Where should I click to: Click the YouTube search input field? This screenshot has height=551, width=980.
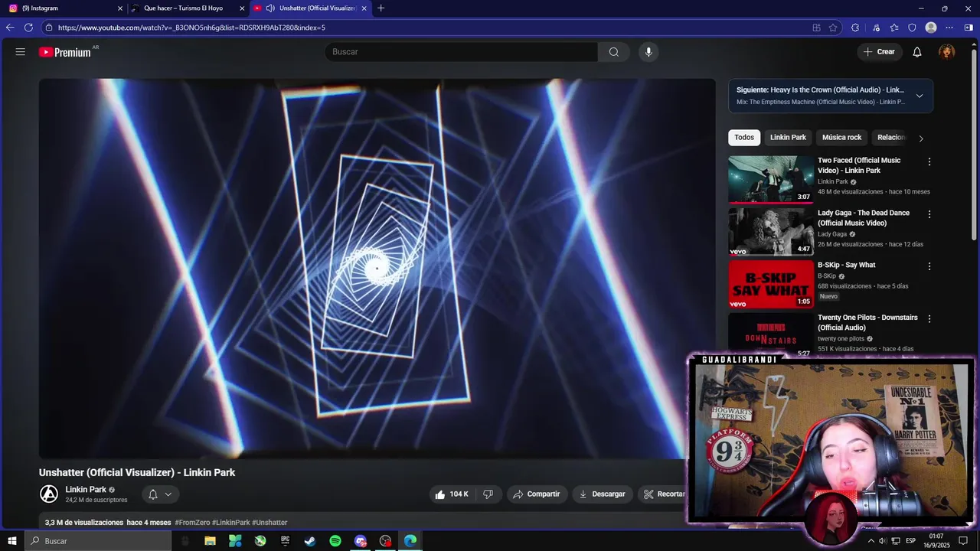462,52
